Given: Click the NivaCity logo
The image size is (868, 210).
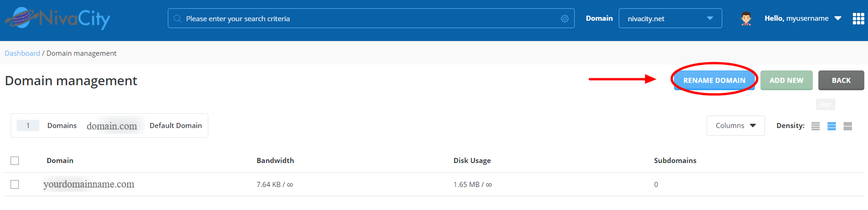Looking at the screenshot, I should (x=58, y=18).
